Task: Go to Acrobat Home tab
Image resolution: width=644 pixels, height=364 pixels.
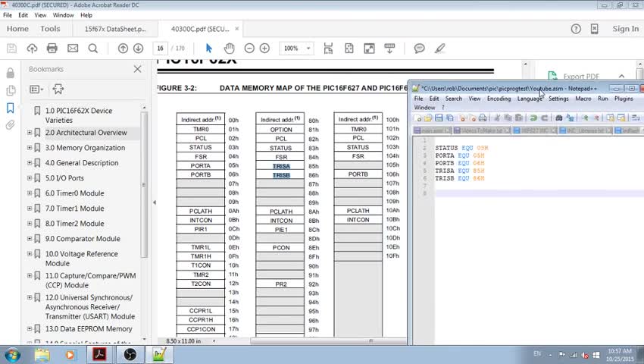Action: pos(17,29)
